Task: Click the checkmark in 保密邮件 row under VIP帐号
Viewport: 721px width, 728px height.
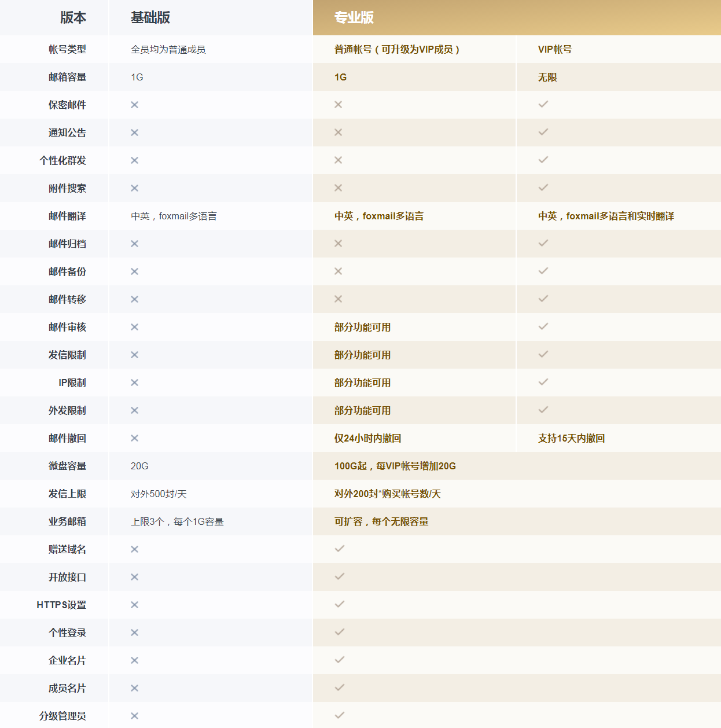Action: 543,104
